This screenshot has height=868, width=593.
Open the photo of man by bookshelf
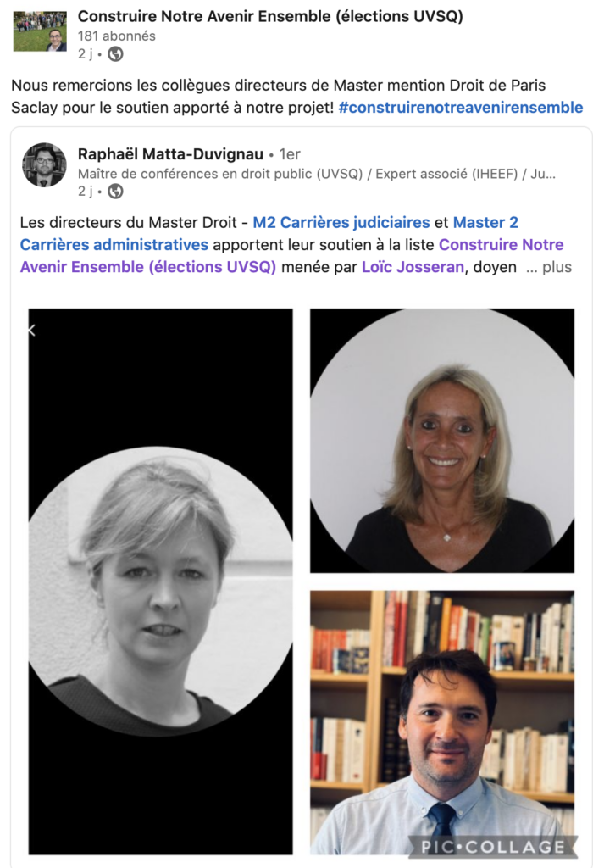pos(442,723)
